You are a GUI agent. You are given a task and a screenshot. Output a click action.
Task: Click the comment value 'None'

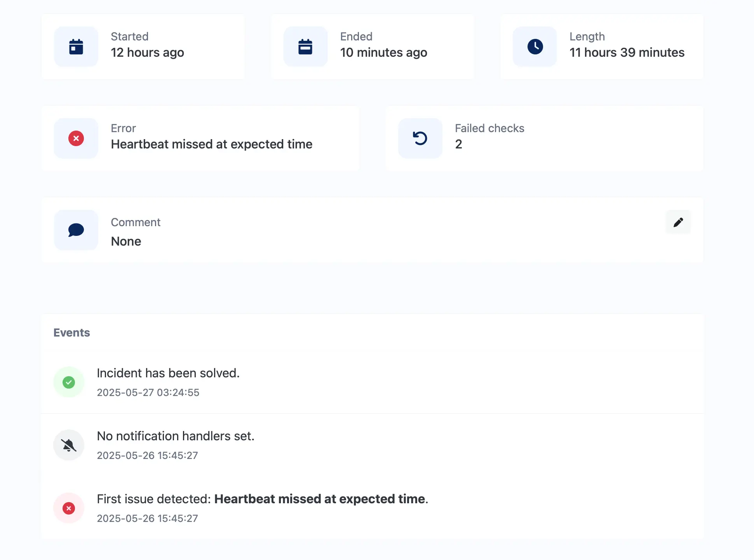click(x=126, y=241)
